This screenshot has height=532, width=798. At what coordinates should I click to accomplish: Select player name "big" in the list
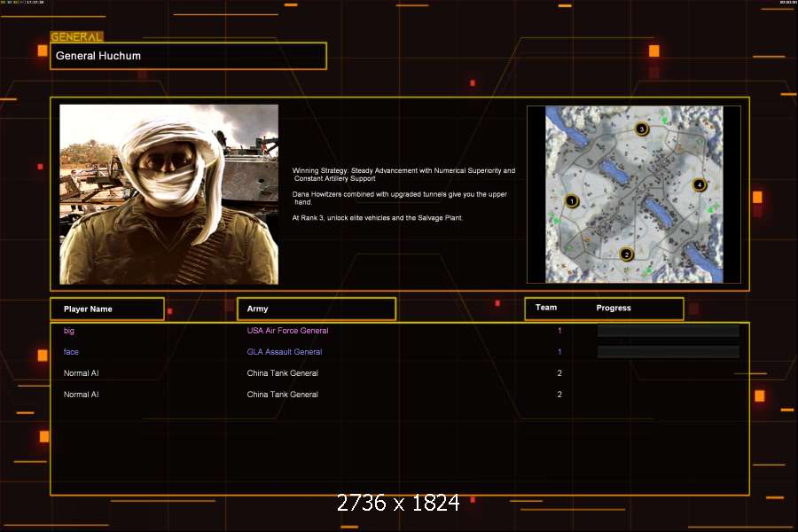69,331
